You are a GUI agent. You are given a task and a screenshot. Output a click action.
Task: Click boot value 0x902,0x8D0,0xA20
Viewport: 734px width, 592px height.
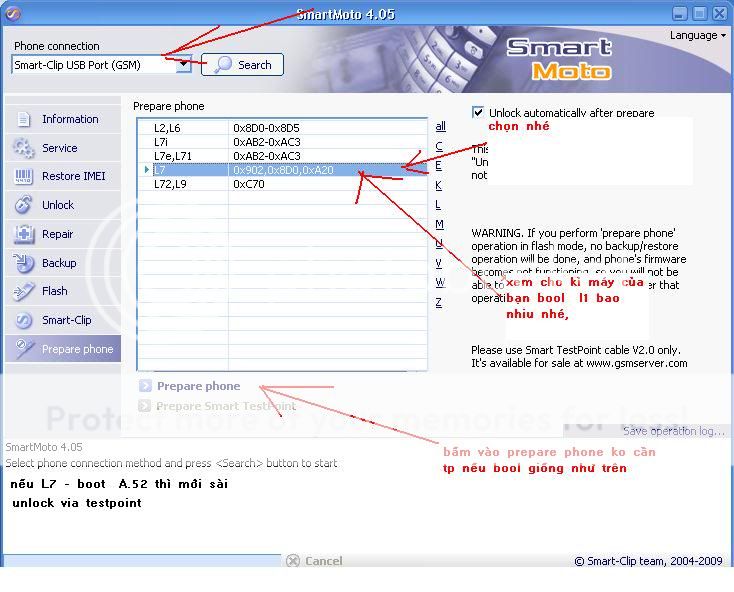[283, 170]
